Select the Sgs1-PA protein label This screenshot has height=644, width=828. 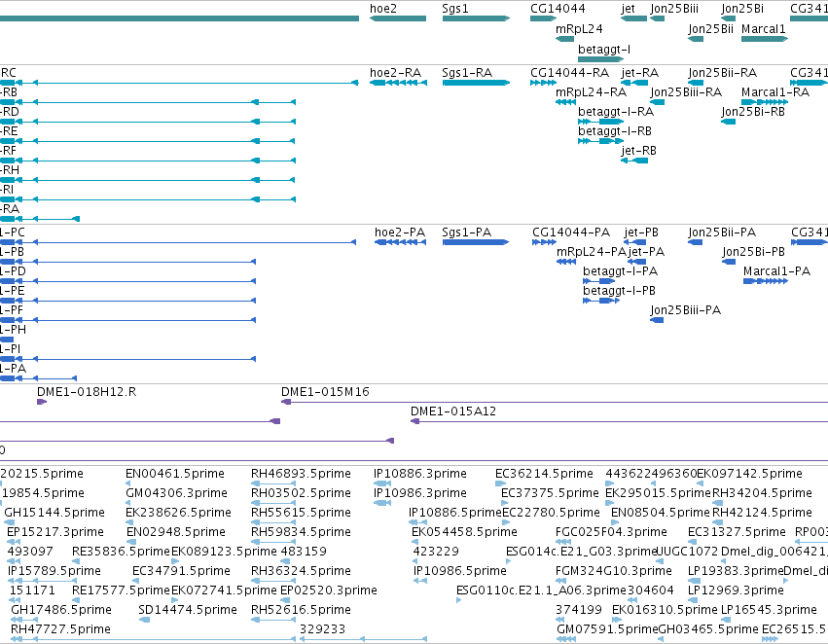tap(466, 233)
